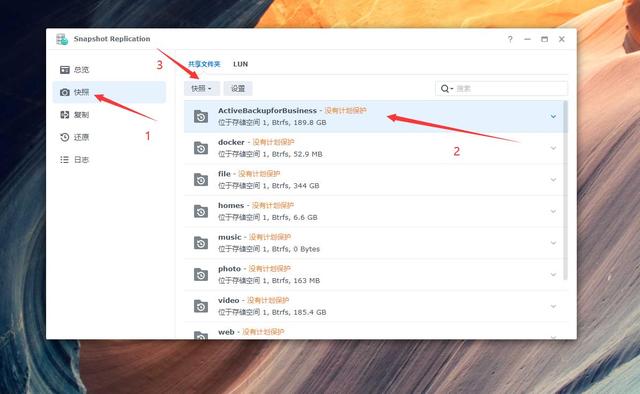Expand the ActiveBackupforBusiness row chevron
Viewport: 640px width, 394px height.
coord(553,117)
